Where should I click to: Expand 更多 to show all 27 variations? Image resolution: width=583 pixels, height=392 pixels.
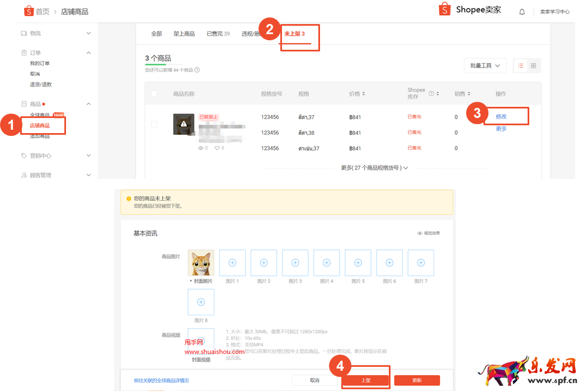click(x=374, y=167)
